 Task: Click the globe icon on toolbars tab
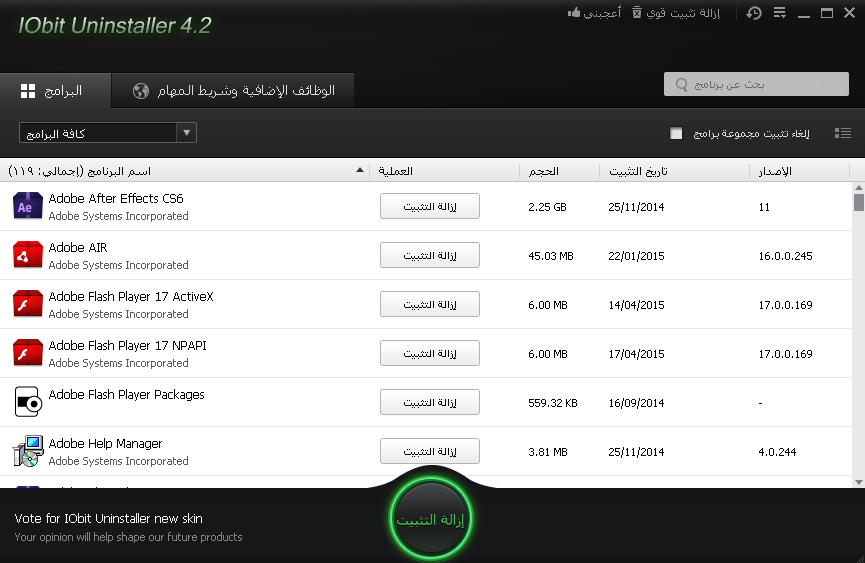[x=141, y=90]
